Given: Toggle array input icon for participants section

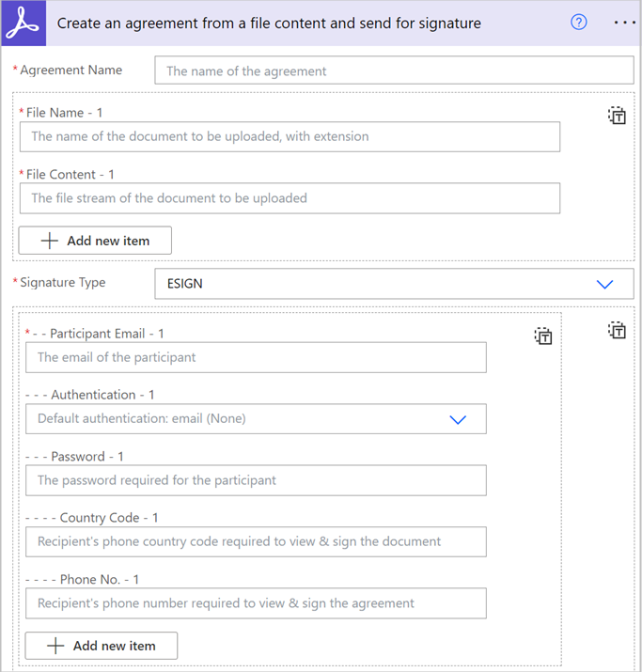Looking at the screenshot, I should click(617, 330).
